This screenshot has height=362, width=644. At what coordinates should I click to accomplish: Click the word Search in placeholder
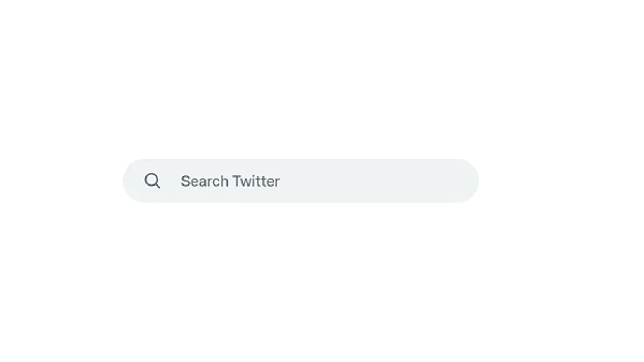[204, 181]
